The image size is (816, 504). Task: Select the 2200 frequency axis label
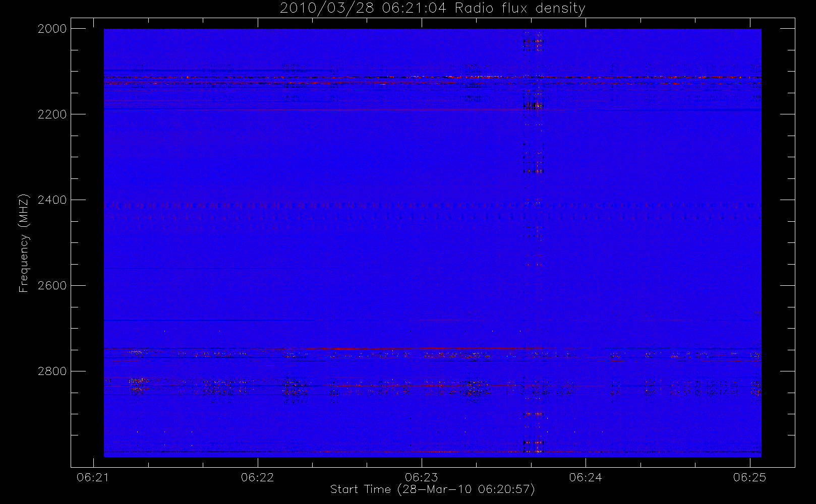[x=52, y=114]
